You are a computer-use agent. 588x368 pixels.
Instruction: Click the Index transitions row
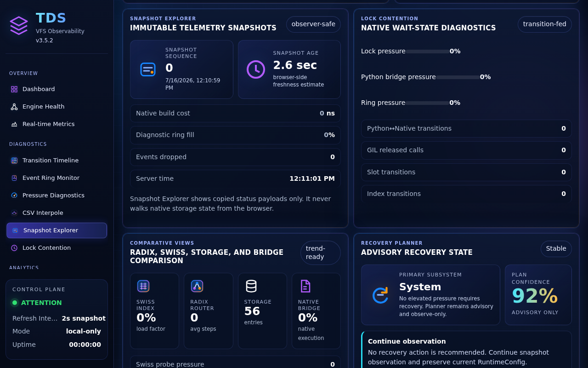[466, 194]
